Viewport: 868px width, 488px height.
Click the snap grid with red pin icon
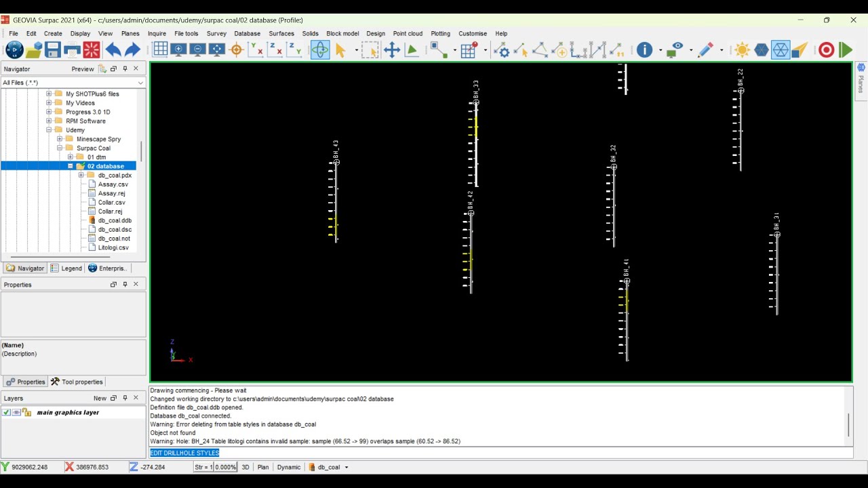[x=469, y=49]
